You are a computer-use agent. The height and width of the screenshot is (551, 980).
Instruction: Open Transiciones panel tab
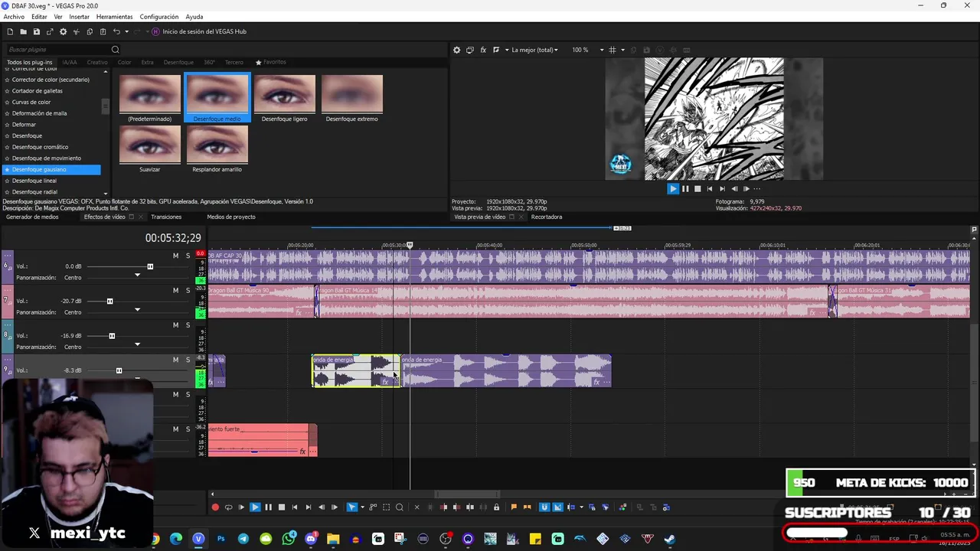pos(166,217)
